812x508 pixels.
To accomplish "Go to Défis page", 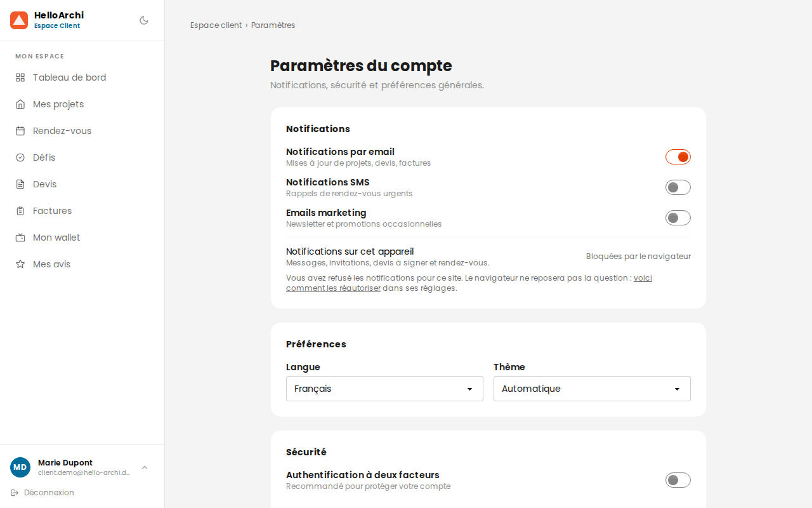I will 82,157.
